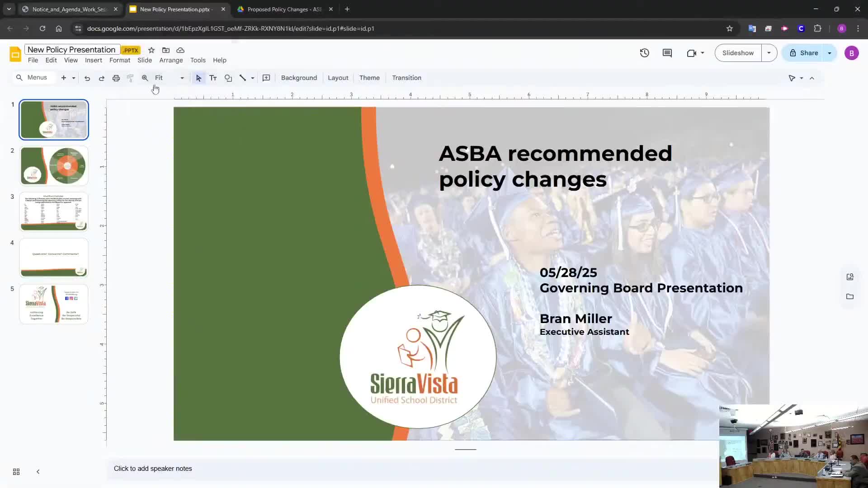The image size is (868, 488).
Task: Expand the Fit zoom dropdown
Action: pos(182,78)
